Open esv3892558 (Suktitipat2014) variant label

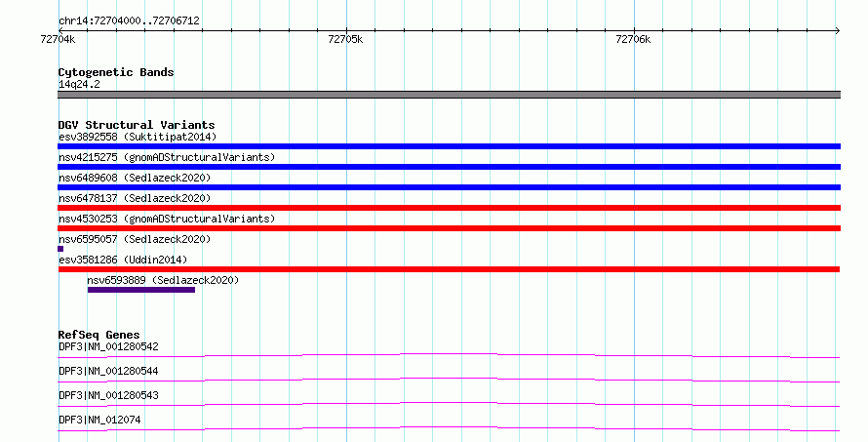click(x=138, y=137)
